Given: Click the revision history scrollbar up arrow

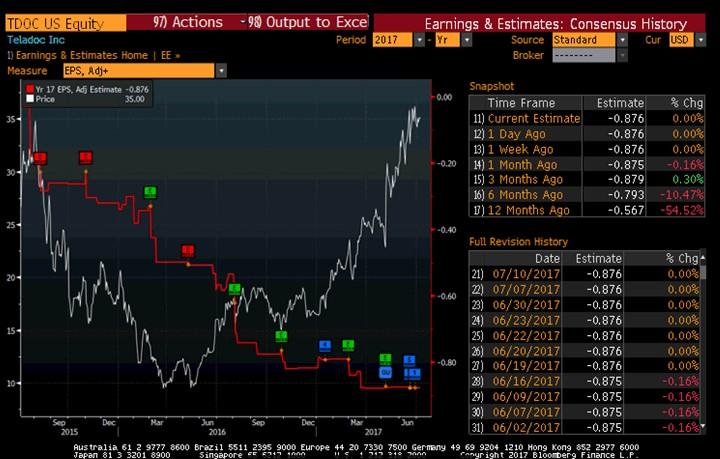Looking at the screenshot, I should (702, 257).
